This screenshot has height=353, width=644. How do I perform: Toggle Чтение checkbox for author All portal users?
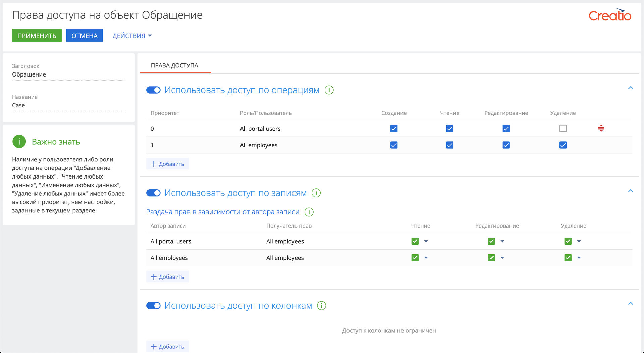pyautogui.click(x=415, y=241)
